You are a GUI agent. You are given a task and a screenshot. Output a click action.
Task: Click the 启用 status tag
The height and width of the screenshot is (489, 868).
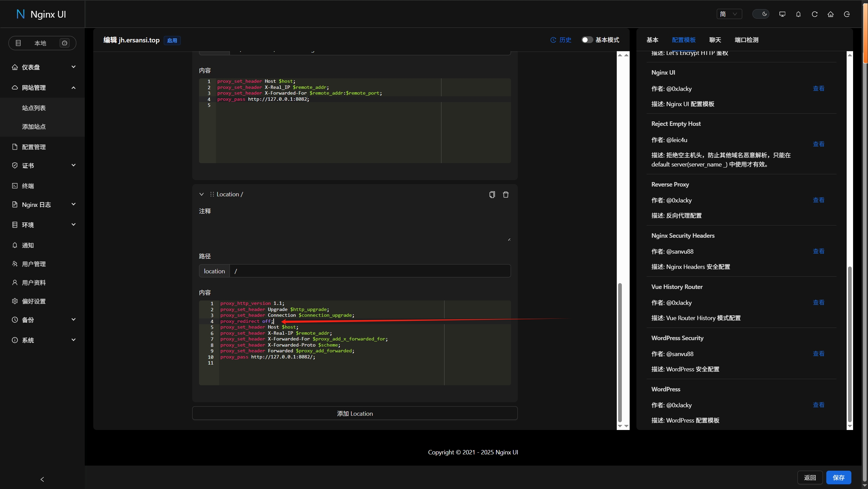pos(172,40)
